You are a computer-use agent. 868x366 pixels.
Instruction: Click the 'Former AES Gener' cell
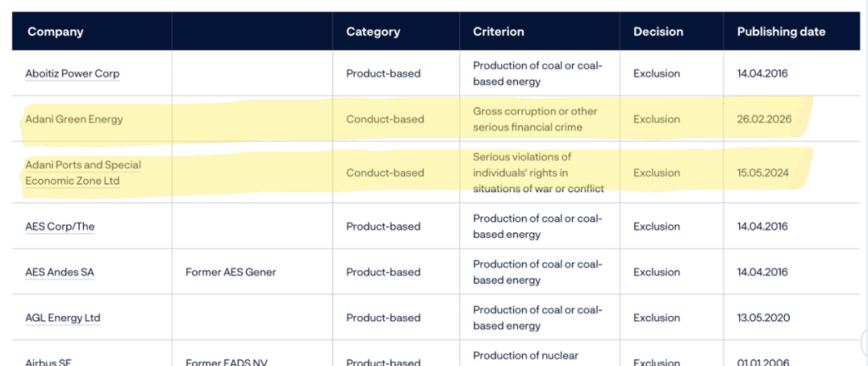(x=231, y=272)
